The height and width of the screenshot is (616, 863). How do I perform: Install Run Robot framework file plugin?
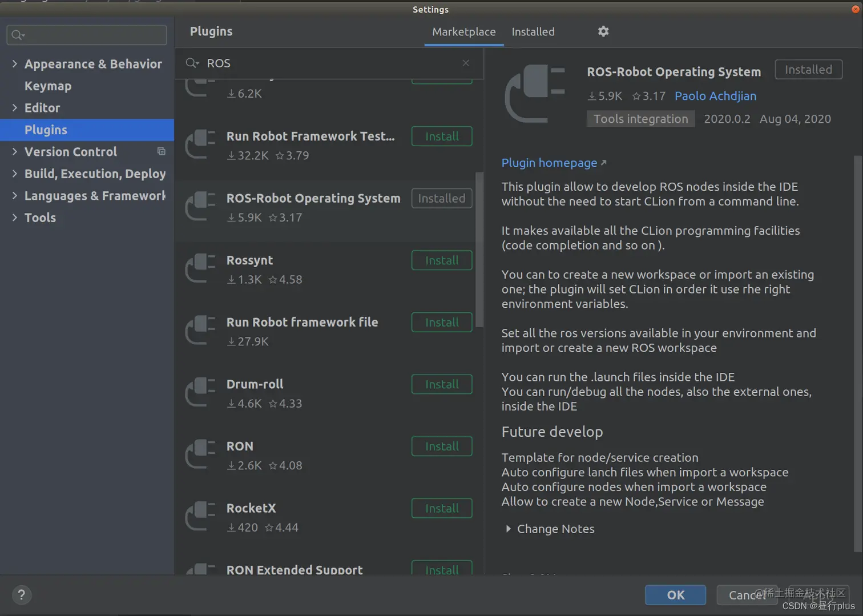[x=442, y=323]
